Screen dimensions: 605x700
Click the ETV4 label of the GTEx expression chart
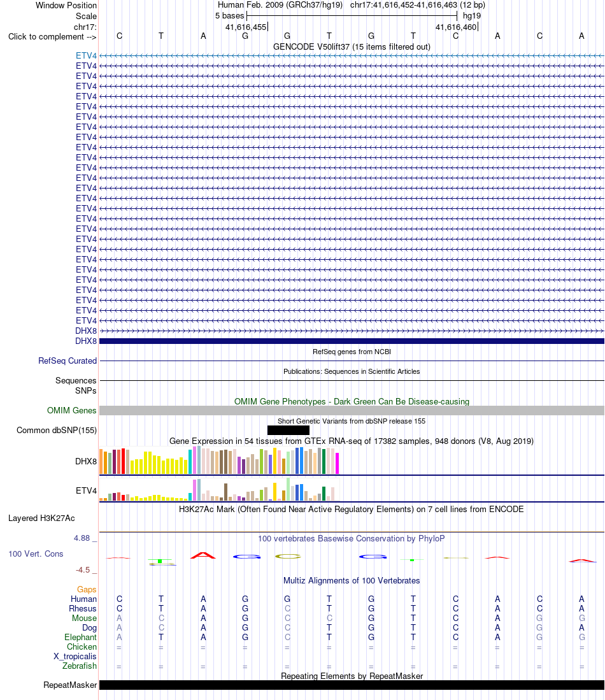(x=86, y=490)
